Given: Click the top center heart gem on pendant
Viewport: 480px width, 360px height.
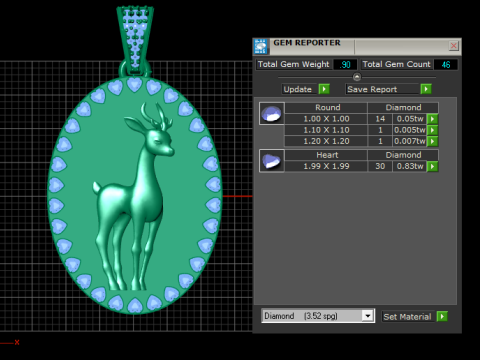Looking at the screenshot, I should coord(135,84).
